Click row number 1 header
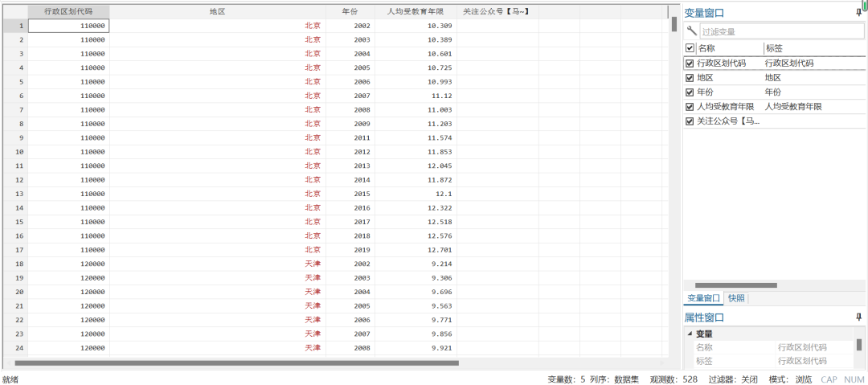 point(15,26)
